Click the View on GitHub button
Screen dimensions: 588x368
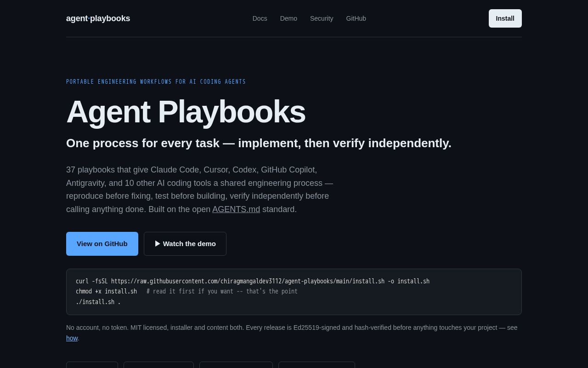click(102, 244)
